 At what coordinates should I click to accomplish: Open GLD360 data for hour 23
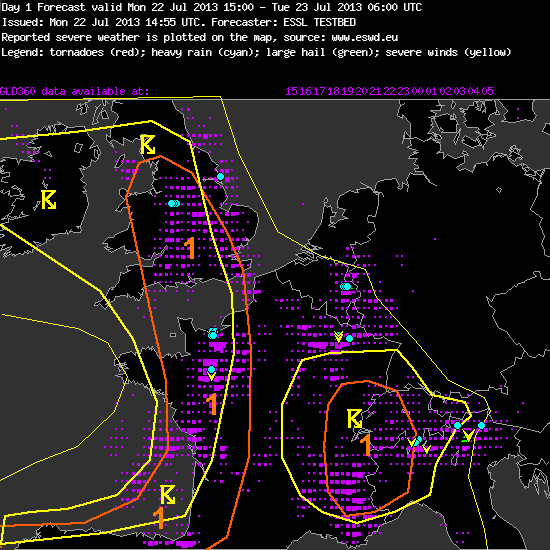coord(403,91)
